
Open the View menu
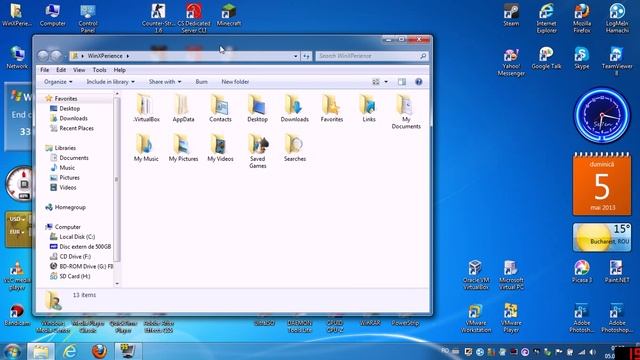click(79, 70)
